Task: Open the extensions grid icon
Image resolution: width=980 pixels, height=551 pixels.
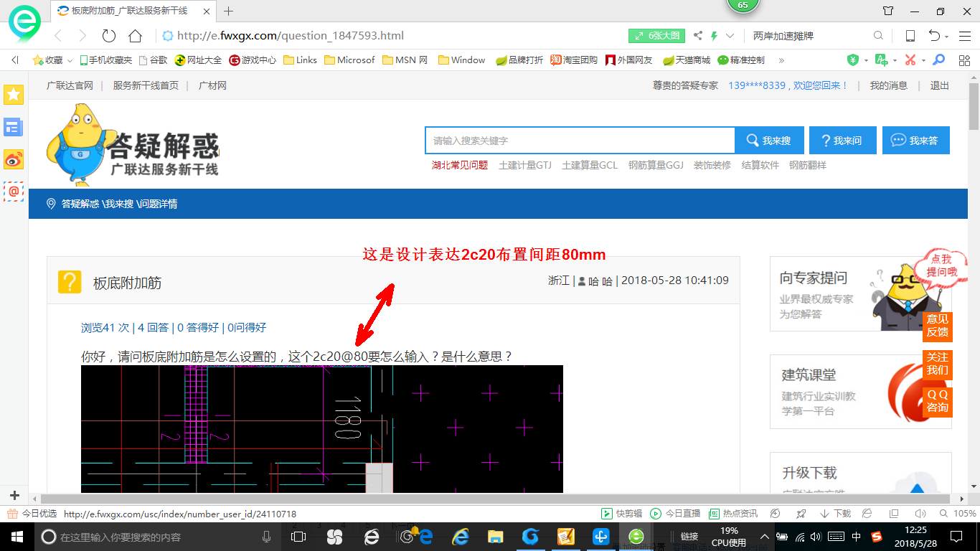Action: point(963,60)
